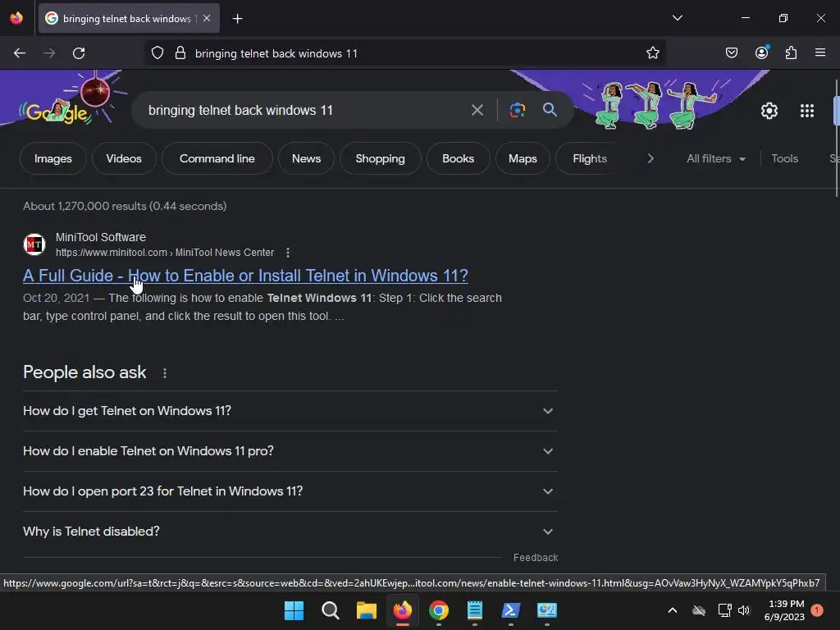Viewport: 840px width, 630px height.
Task: Open the MiniTool Telnet guide result
Action: pyautogui.click(x=245, y=276)
